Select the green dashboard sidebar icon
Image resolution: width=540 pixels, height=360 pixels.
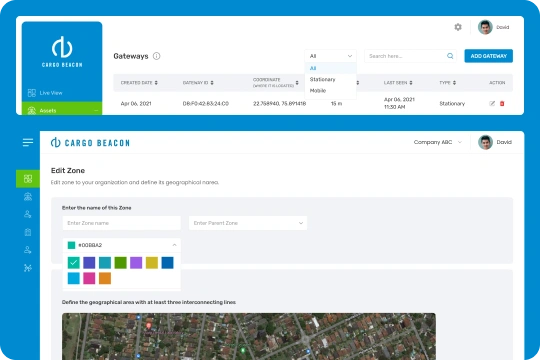28,178
